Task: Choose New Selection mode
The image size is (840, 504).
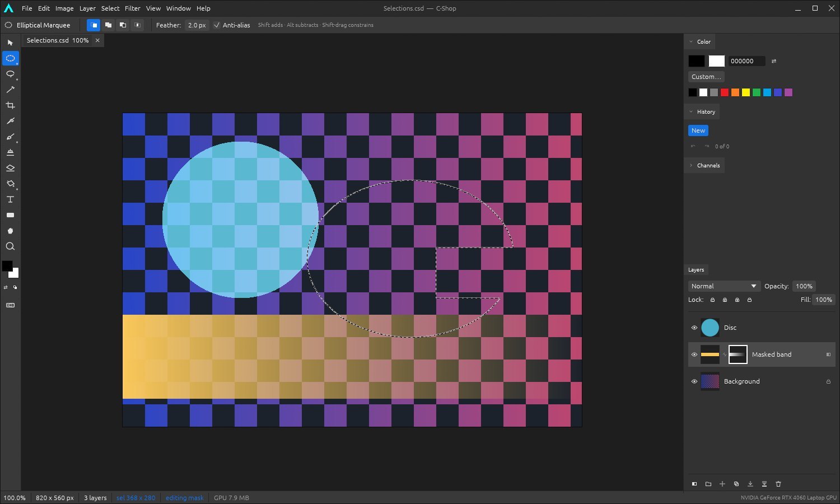Action: pos(94,25)
